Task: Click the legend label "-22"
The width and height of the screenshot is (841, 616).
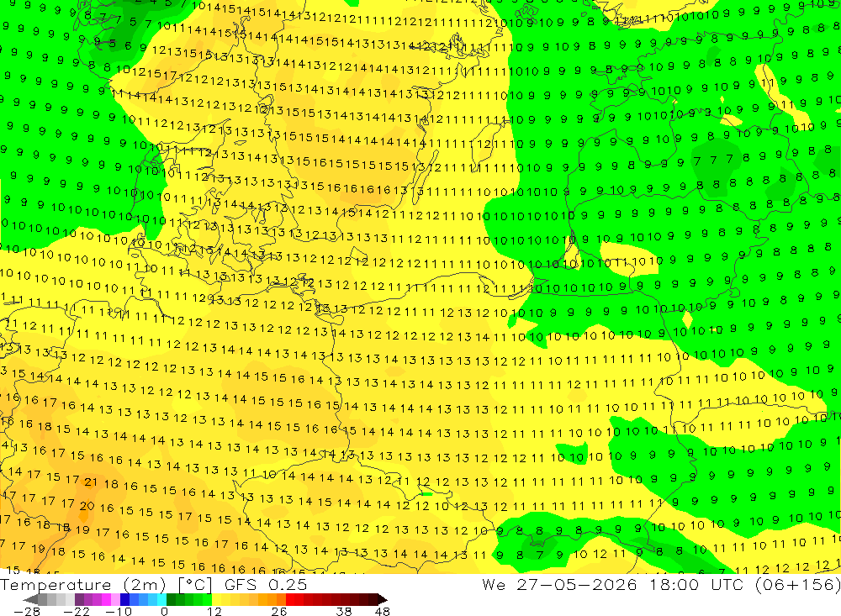Action: tap(77, 611)
